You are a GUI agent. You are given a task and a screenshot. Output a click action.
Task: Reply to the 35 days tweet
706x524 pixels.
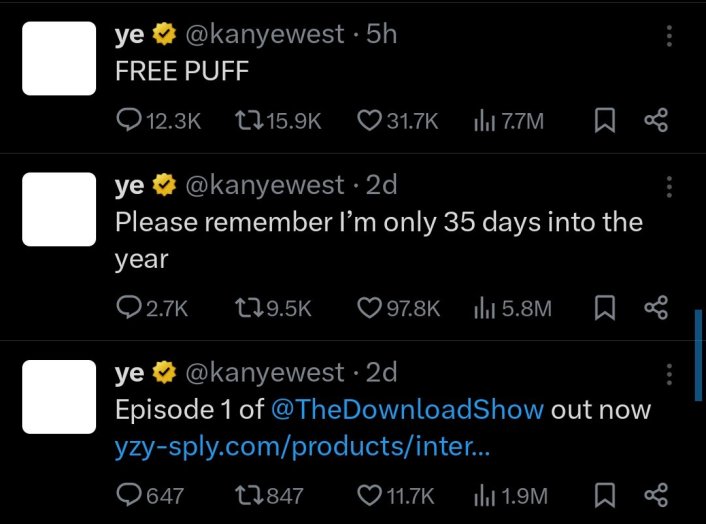(130, 308)
